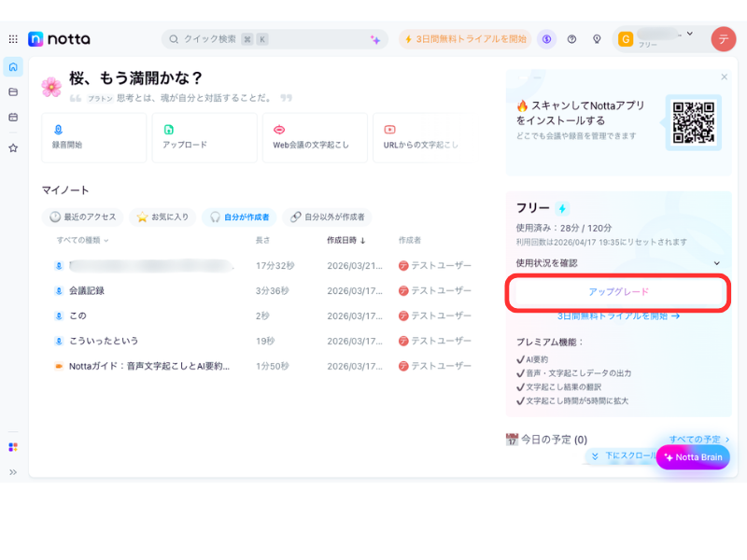This screenshot has width=747, height=560.
Task: Click the アップグレード button
Action: 618,292
